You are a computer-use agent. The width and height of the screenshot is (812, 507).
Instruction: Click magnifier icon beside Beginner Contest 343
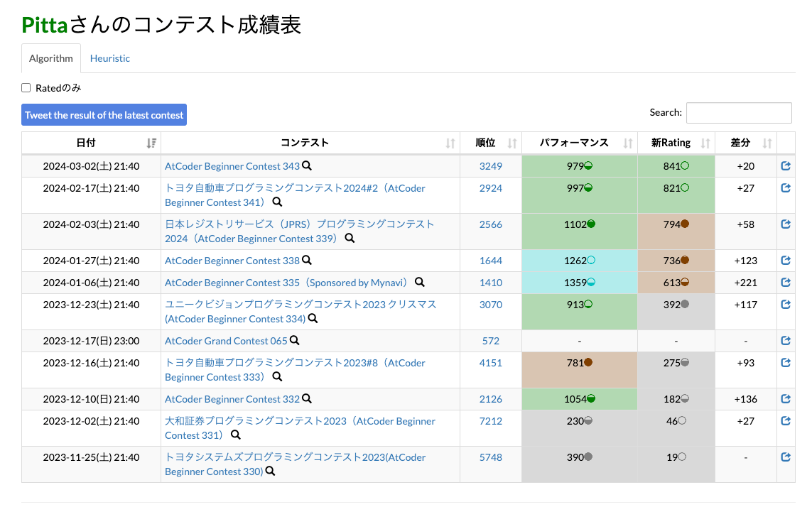pos(307,165)
